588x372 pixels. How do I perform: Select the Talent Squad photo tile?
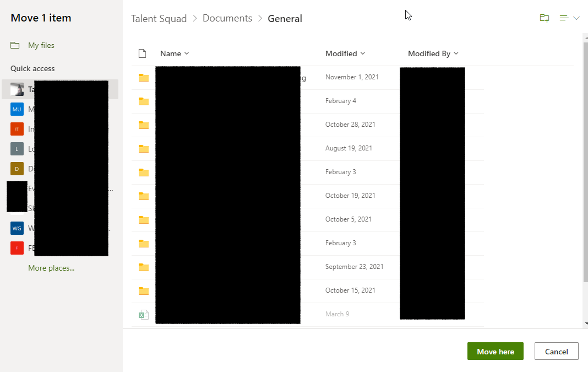pos(17,89)
